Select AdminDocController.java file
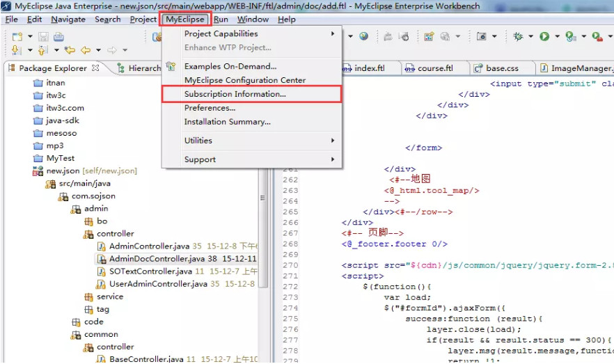 (x=177, y=259)
